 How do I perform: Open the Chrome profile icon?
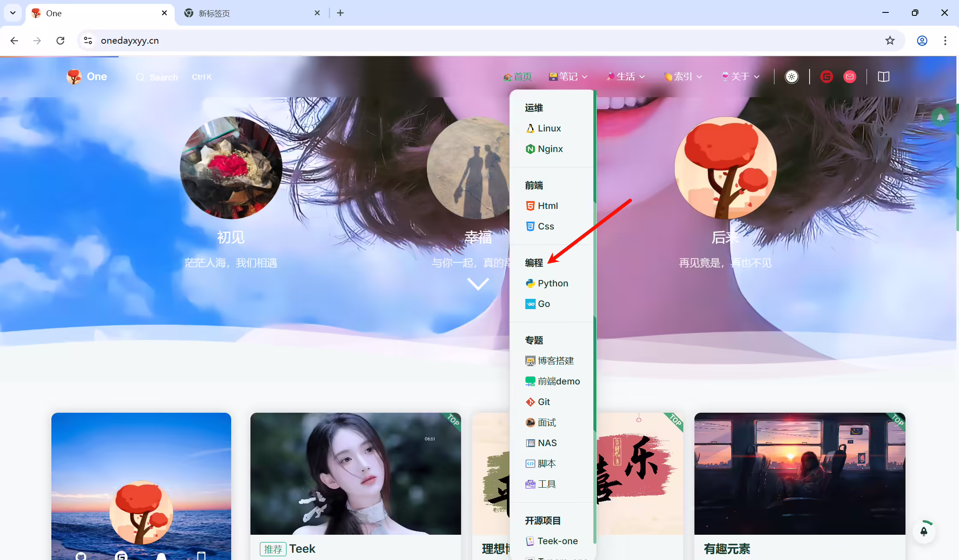click(922, 41)
